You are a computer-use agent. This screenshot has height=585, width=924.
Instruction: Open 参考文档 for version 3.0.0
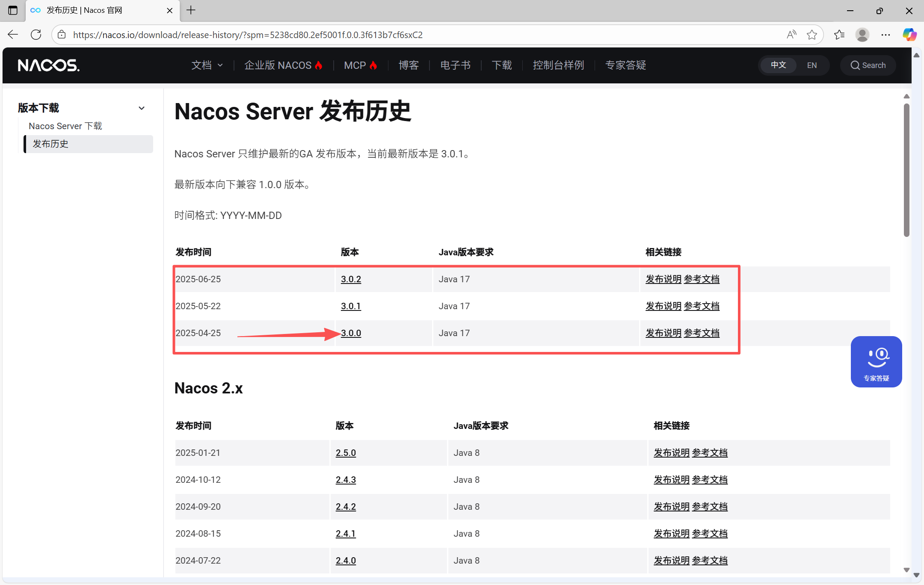point(702,333)
